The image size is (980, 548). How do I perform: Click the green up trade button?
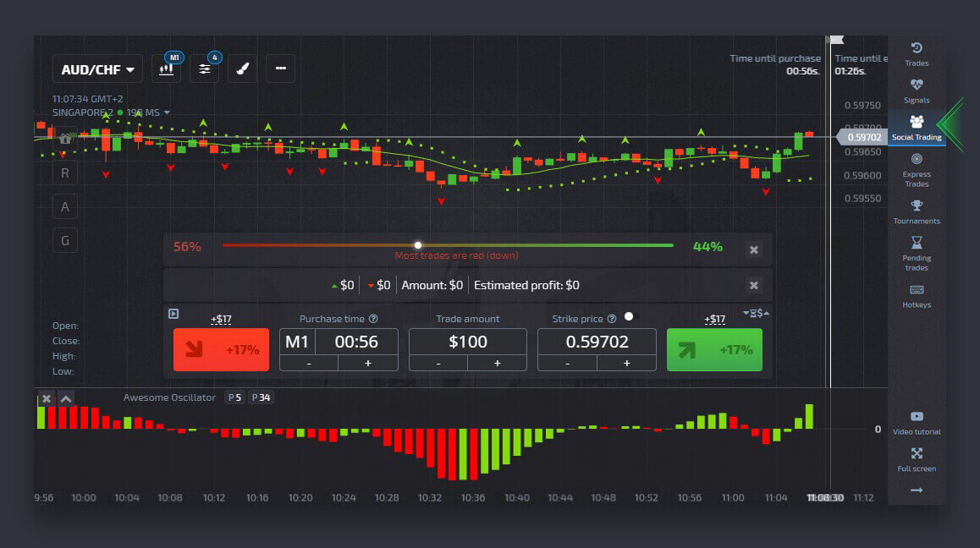click(x=714, y=350)
